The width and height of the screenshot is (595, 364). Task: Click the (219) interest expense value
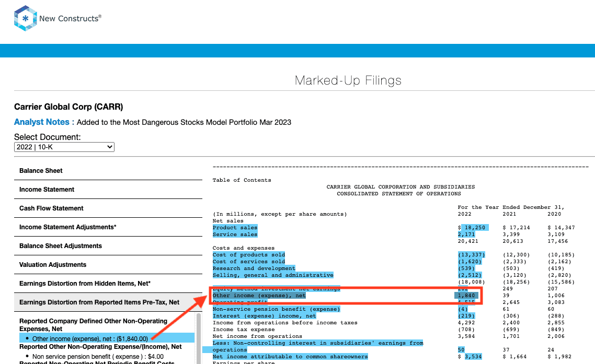point(466,316)
